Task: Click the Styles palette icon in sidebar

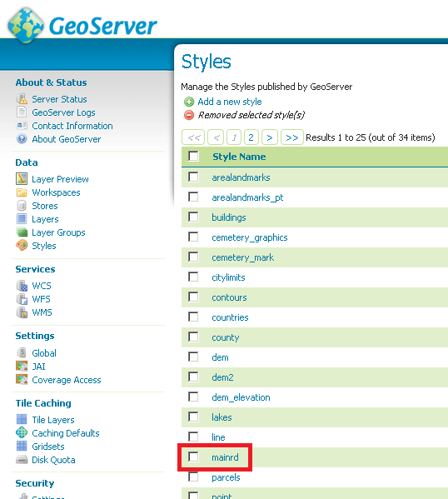Action: click(x=22, y=246)
